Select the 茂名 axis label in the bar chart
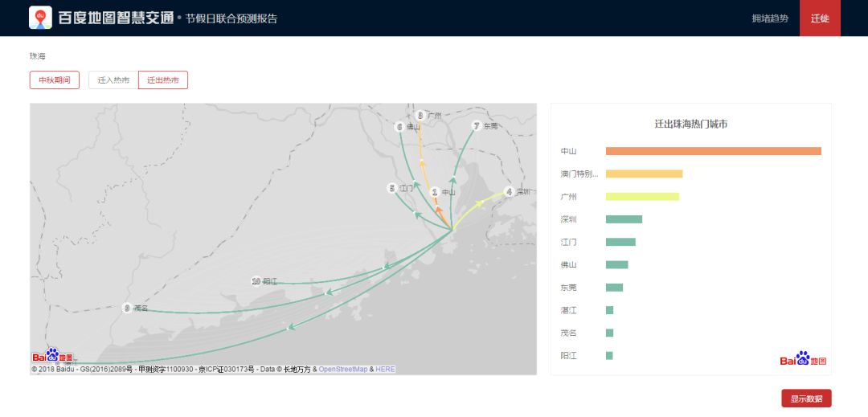Image resolution: width=868 pixels, height=417 pixels. (x=568, y=333)
